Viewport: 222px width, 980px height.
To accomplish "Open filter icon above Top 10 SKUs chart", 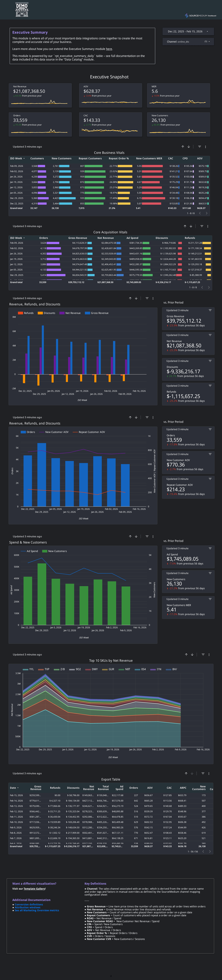I will coord(203,654).
